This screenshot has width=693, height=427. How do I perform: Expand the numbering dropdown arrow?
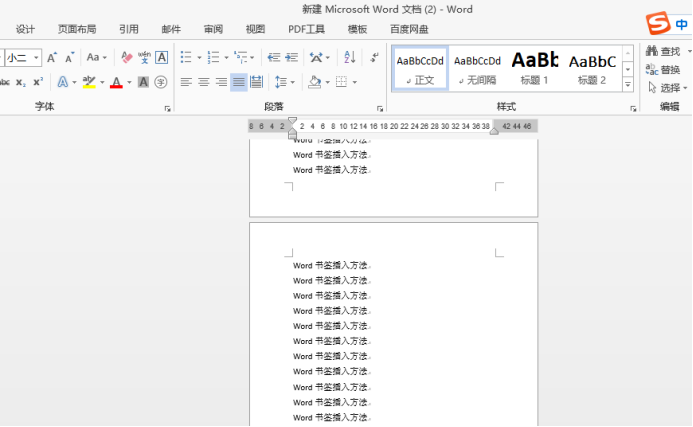(226, 58)
